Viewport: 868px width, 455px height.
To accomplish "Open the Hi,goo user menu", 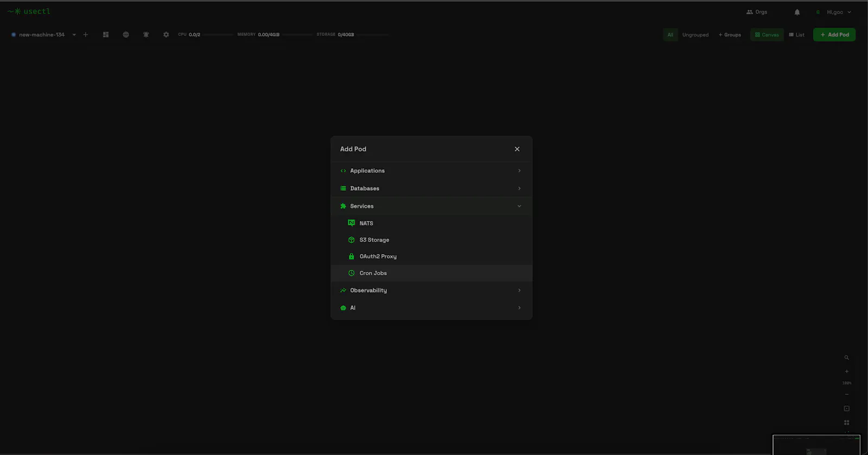I will [839, 12].
